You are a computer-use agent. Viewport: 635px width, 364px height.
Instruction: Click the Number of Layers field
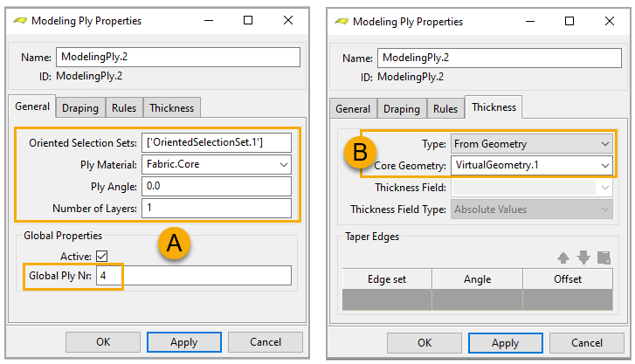pyautogui.click(x=217, y=208)
